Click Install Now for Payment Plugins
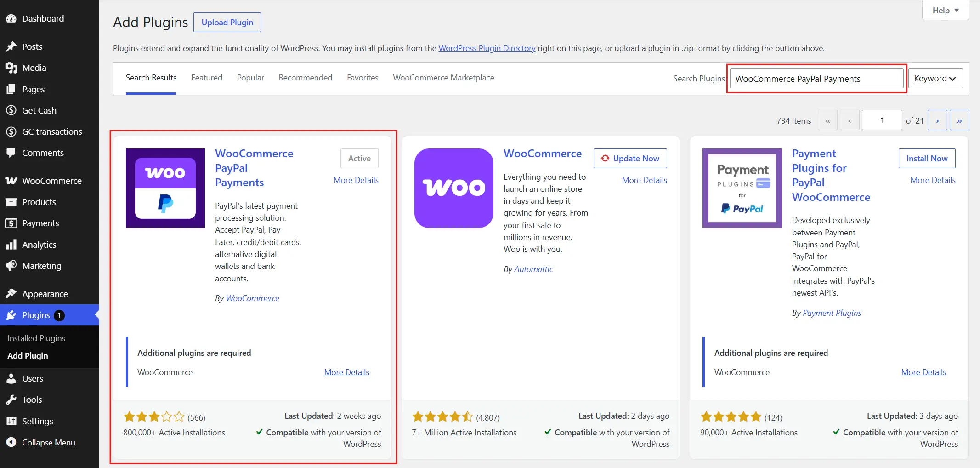Screen dimensions: 980x468 [x=927, y=158]
